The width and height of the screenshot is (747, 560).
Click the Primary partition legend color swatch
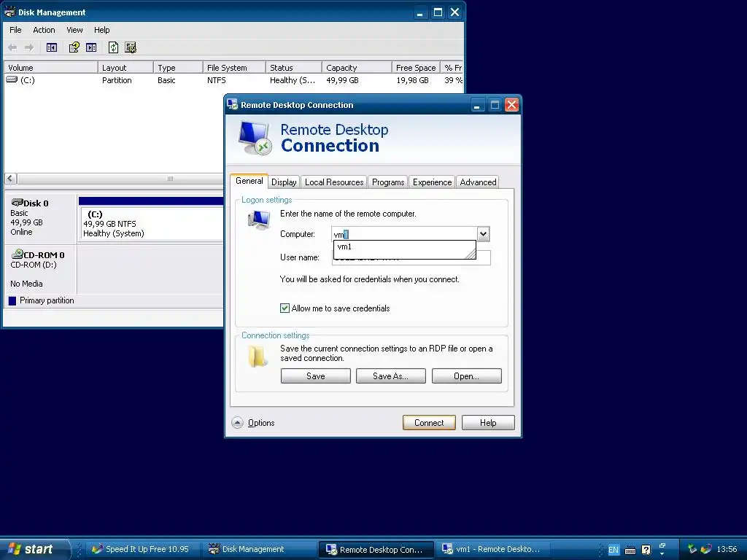click(x=12, y=300)
